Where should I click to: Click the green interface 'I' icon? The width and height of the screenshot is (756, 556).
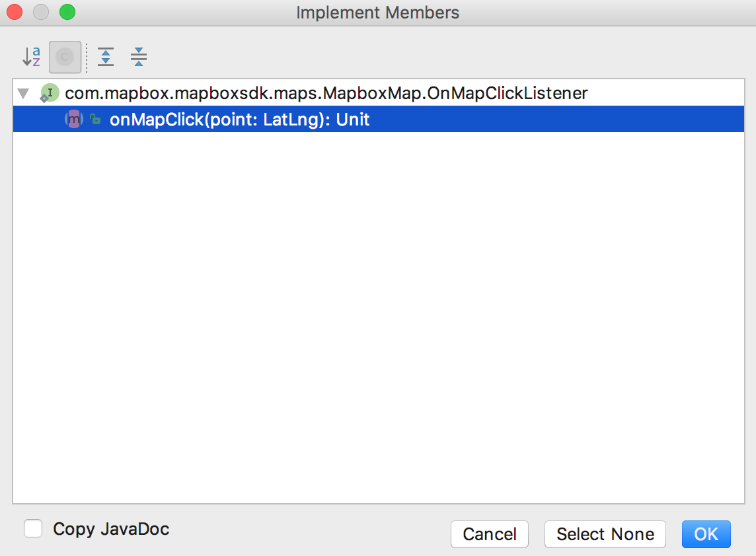pos(49,93)
